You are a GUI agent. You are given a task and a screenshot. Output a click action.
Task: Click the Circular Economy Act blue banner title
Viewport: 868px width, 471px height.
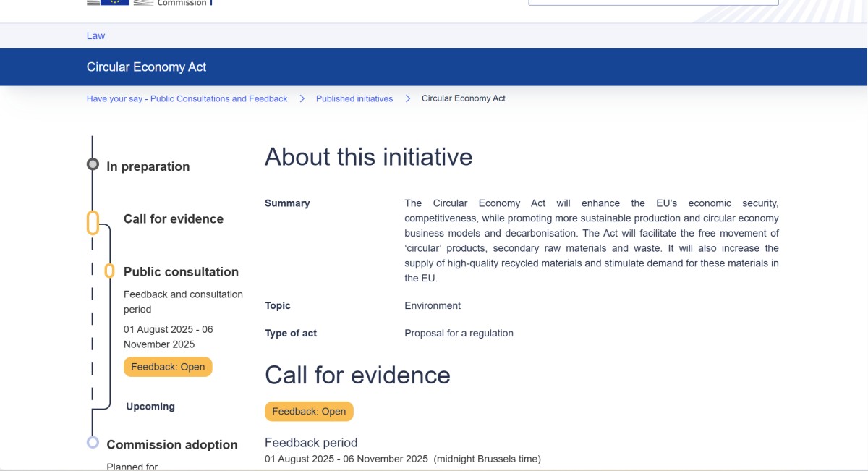tap(146, 67)
